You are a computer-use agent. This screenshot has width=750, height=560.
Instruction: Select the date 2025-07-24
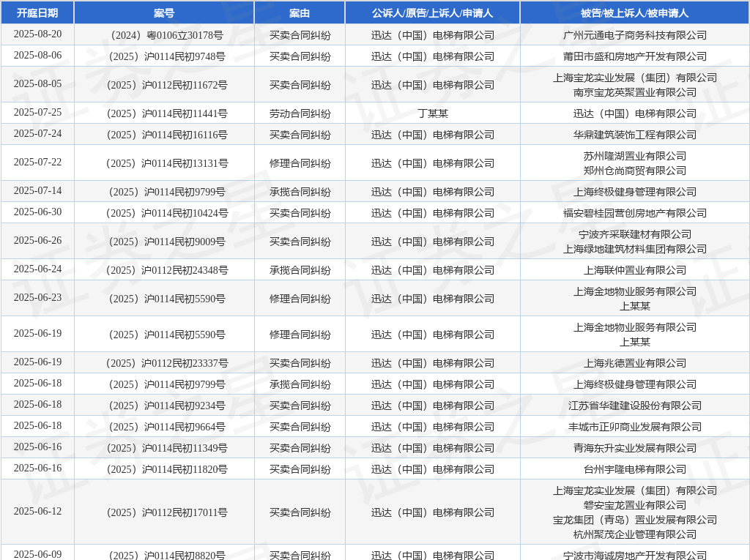pyautogui.click(x=38, y=133)
